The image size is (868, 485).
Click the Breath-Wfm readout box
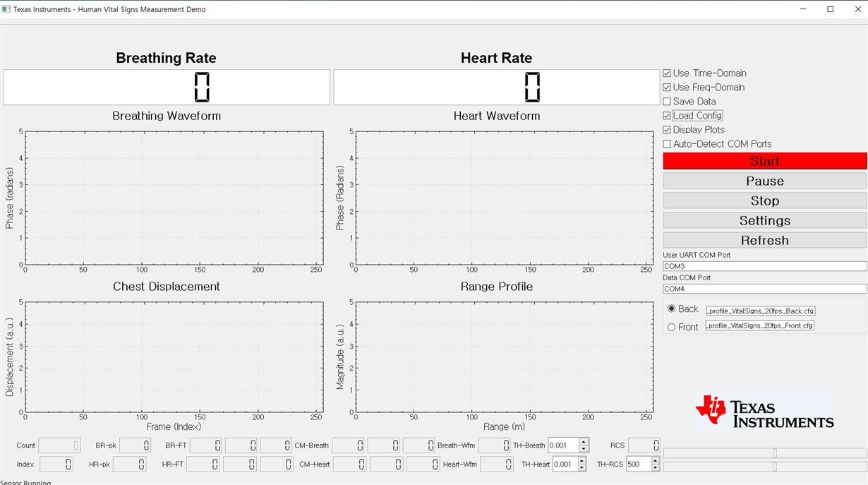(494, 445)
